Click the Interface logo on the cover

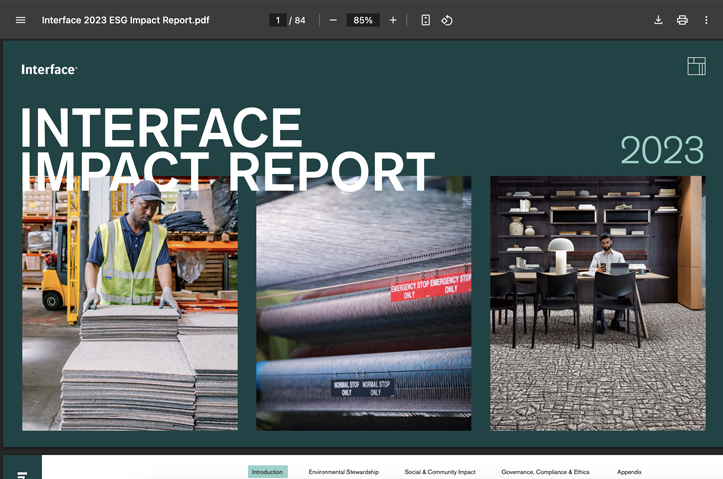pos(49,70)
